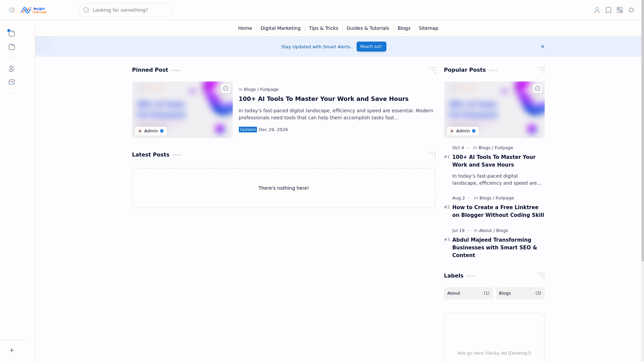Open 'Abdul Majeed Transforming Businesses' post

click(495, 248)
